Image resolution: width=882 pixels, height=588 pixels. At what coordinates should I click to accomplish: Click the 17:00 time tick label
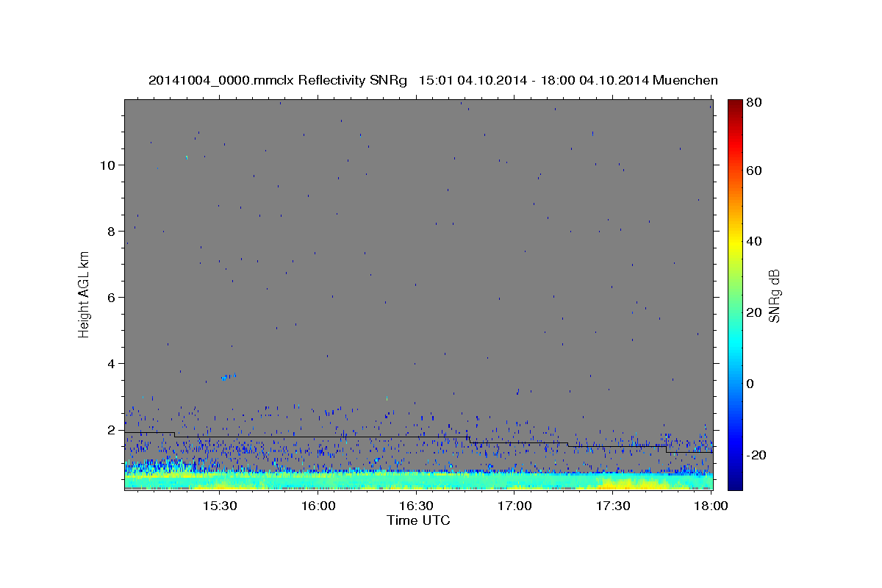[x=514, y=506]
